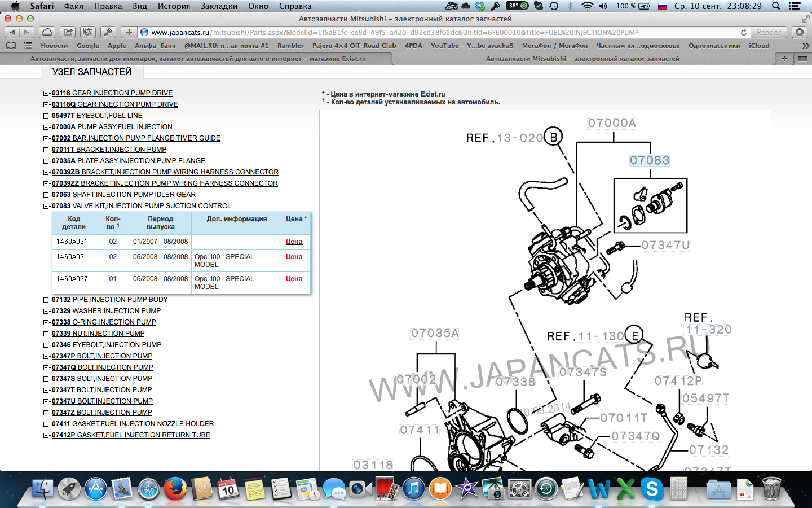Collapse the 07083 VALVE KIT node
The height and width of the screenshot is (508, 812).
[x=46, y=206]
